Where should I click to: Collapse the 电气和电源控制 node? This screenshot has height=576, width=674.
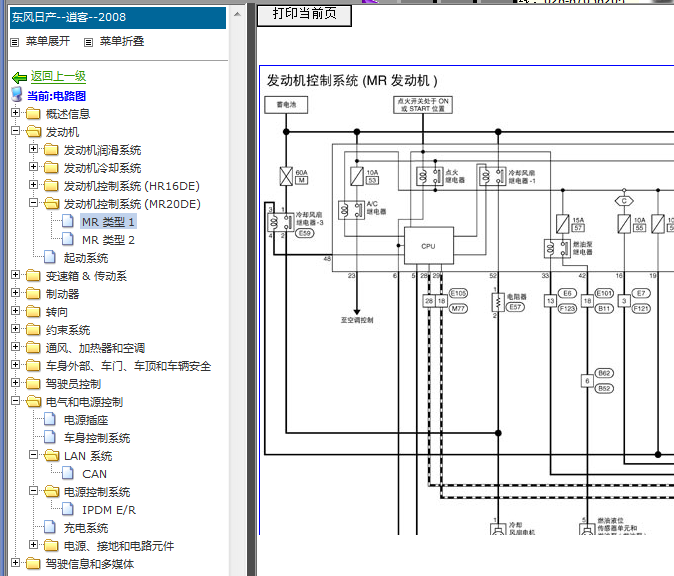coord(15,401)
